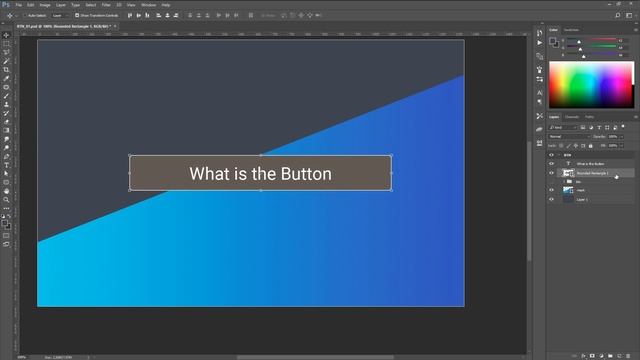640x360 pixels.
Task: Select the Magic Wand tool
Action: point(6,61)
